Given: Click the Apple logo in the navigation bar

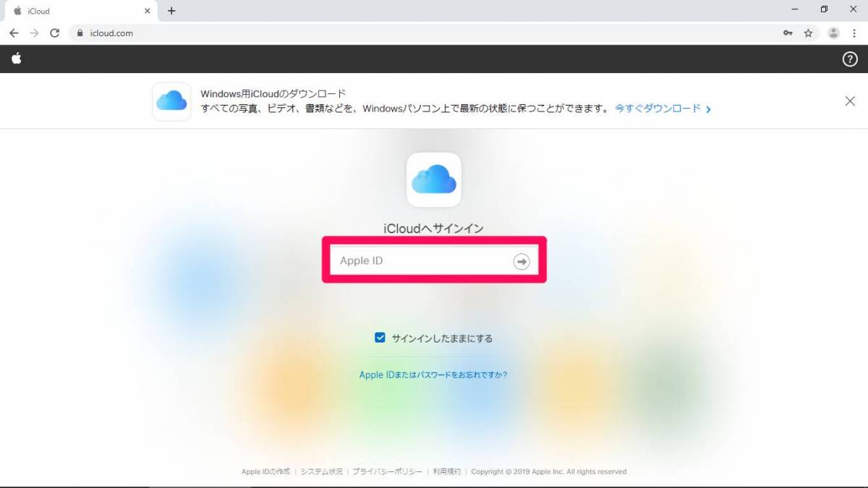Looking at the screenshot, I should [x=16, y=58].
